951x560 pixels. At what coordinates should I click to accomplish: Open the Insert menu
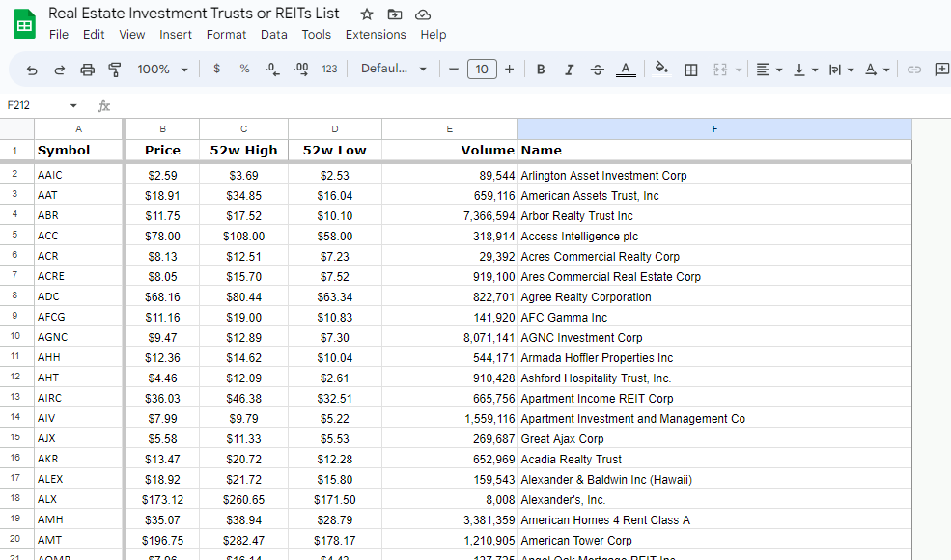pos(176,35)
